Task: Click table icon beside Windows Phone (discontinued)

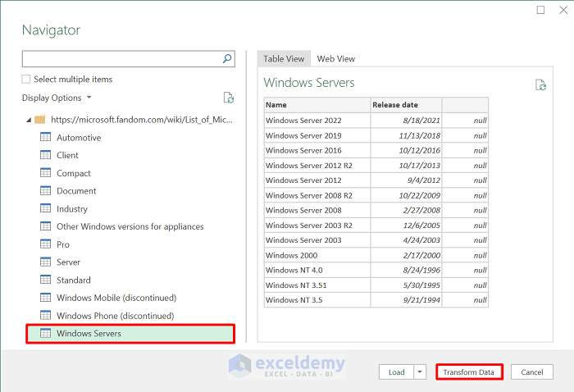Action: click(x=45, y=315)
